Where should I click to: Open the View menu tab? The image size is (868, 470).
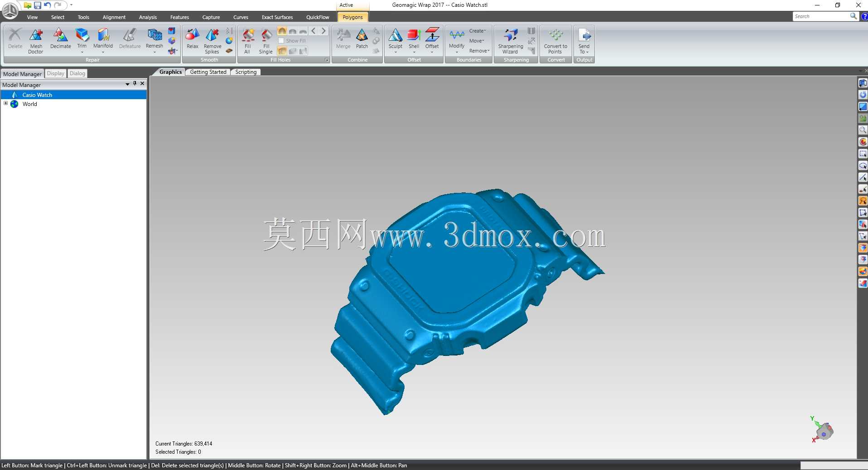click(x=32, y=17)
